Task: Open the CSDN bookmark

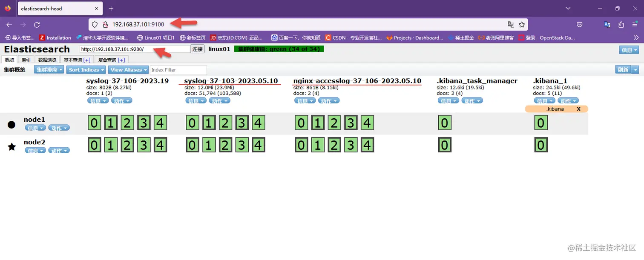Action: tap(354, 37)
